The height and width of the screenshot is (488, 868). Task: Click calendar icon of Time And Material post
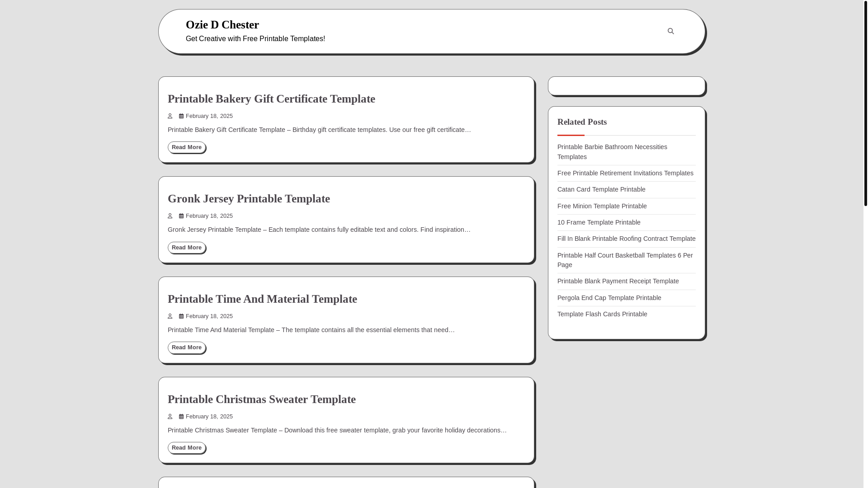pyautogui.click(x=181, y=316)
